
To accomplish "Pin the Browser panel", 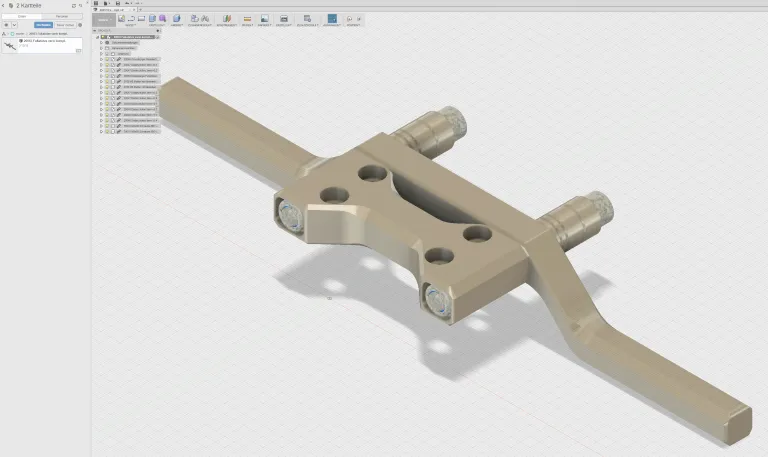I will point(158,30).
